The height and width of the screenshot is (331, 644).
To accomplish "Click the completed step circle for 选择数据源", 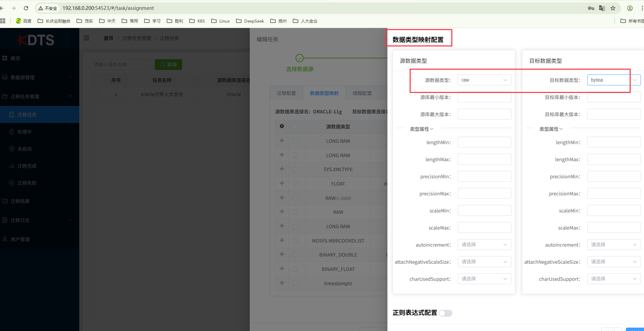I will pyautogui.click(x=300, y=58).
